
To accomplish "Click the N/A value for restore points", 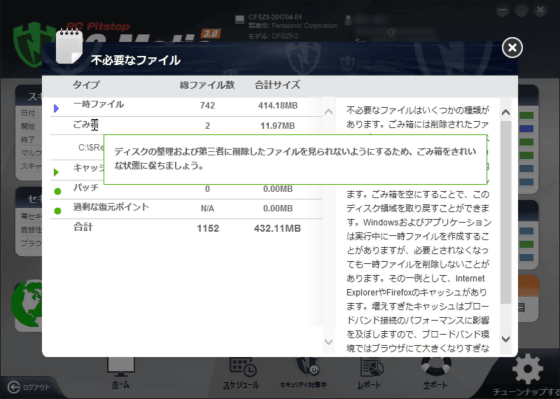I will click(x=208, y=209).
